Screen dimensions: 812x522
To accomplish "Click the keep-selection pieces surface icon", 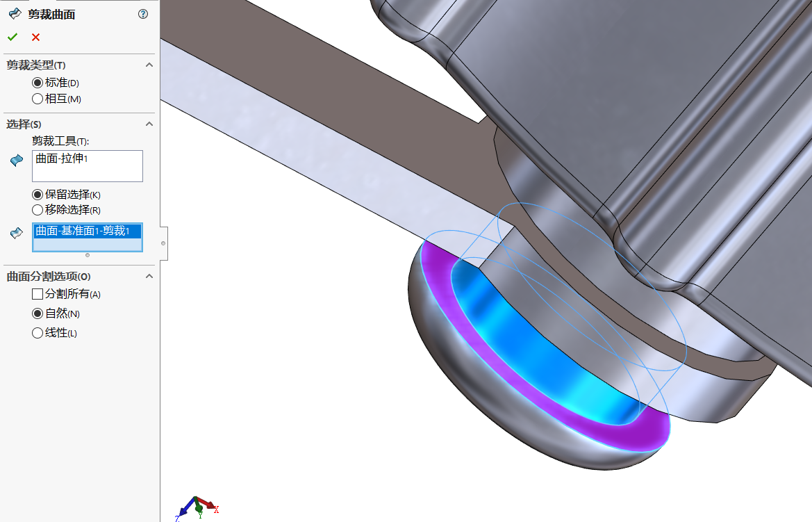I will [x=17, y=234].
